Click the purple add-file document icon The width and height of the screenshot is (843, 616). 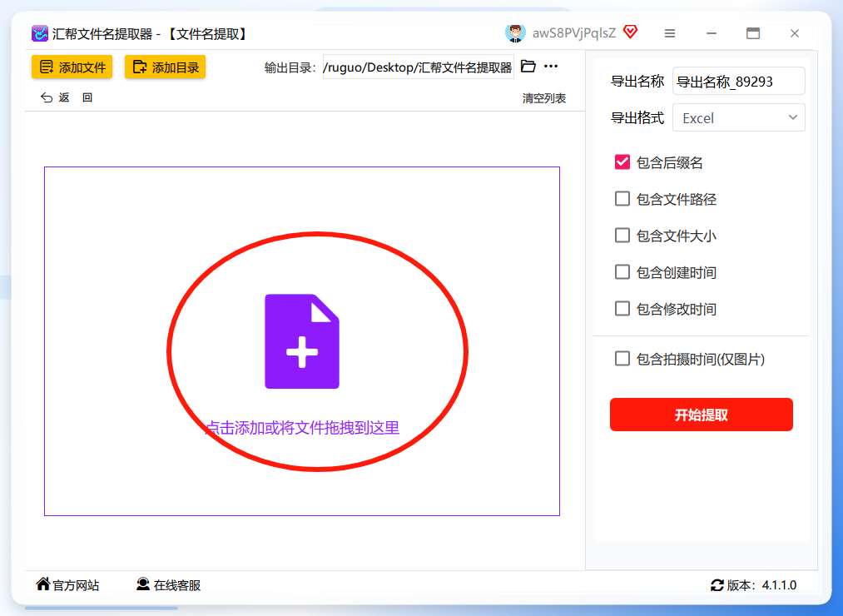(301, 341)
